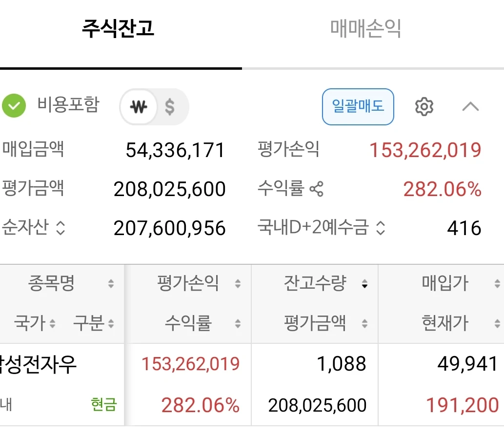504x437 pixels.
Task: Sort by 구분 column arrows
Action: pyautogui.click(x=111, y=323)
